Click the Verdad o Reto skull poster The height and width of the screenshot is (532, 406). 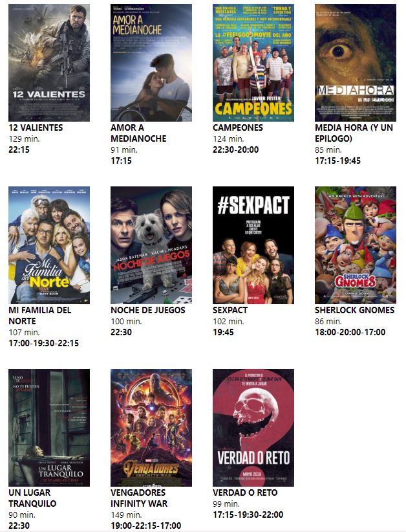253,428
